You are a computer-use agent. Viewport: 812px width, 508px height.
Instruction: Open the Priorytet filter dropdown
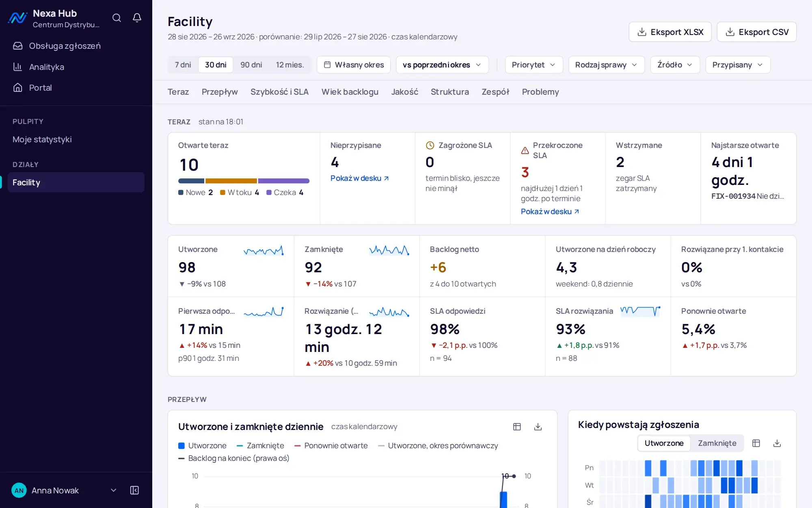tap(533, 65)
